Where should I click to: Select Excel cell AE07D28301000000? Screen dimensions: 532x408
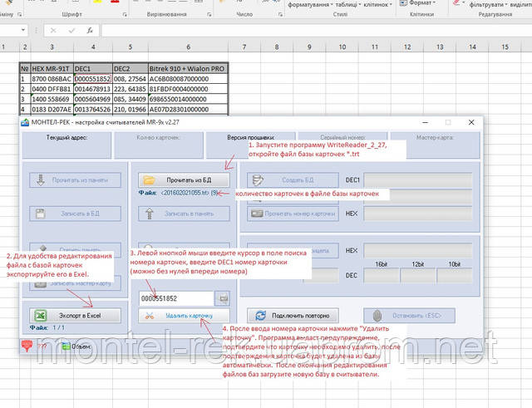(189, 109)
